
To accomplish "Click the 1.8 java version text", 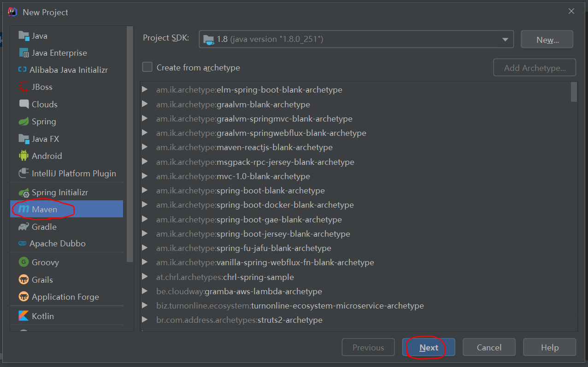I will point(270,40).
